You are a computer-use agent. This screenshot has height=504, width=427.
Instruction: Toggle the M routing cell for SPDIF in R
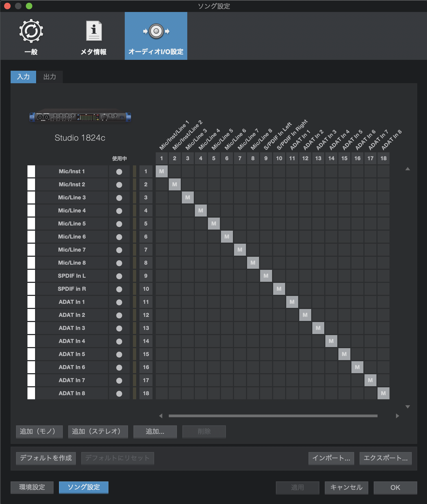[279, 289]
